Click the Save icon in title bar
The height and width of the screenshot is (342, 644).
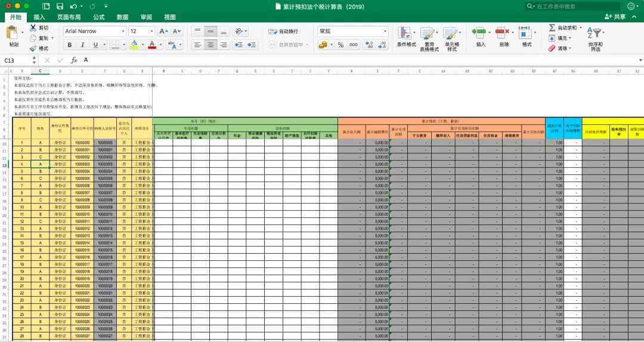[x=60, y=6]
